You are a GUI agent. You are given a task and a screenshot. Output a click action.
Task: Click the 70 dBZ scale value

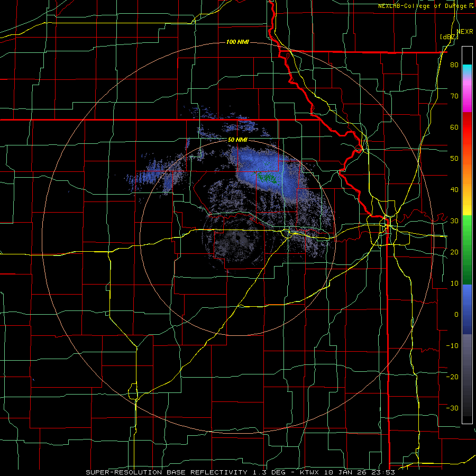[x=454, y=96]
